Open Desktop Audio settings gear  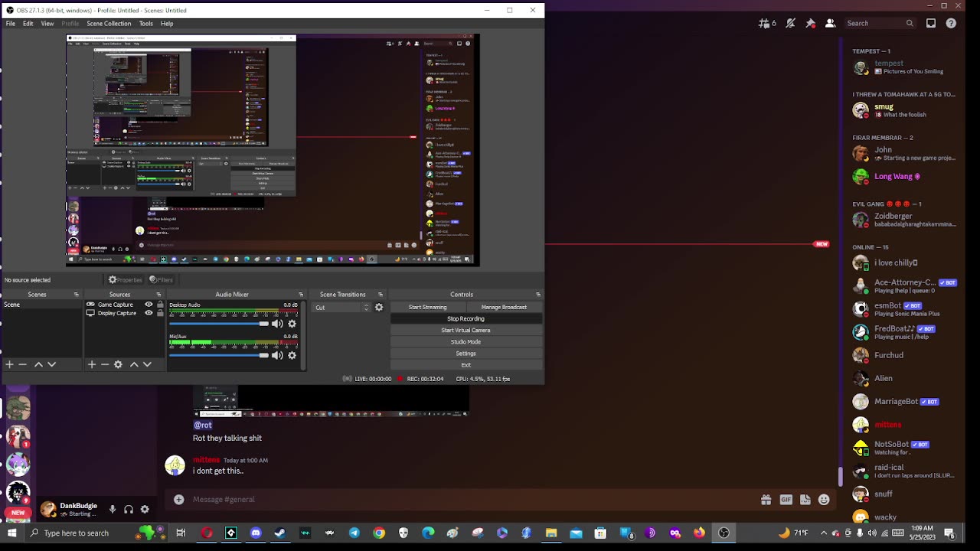tap(292, 324)
